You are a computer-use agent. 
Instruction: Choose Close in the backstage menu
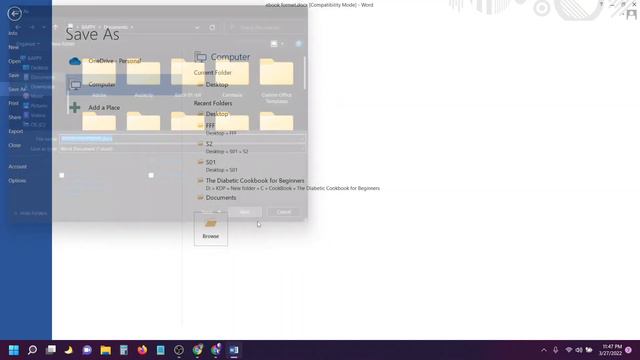click(x=15, y=145)
